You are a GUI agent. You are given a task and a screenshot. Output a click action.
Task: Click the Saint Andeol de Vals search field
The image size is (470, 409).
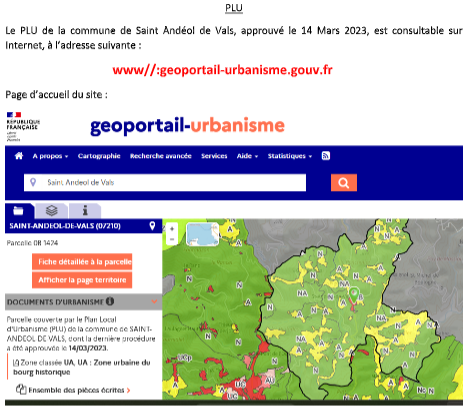point(165,183)
